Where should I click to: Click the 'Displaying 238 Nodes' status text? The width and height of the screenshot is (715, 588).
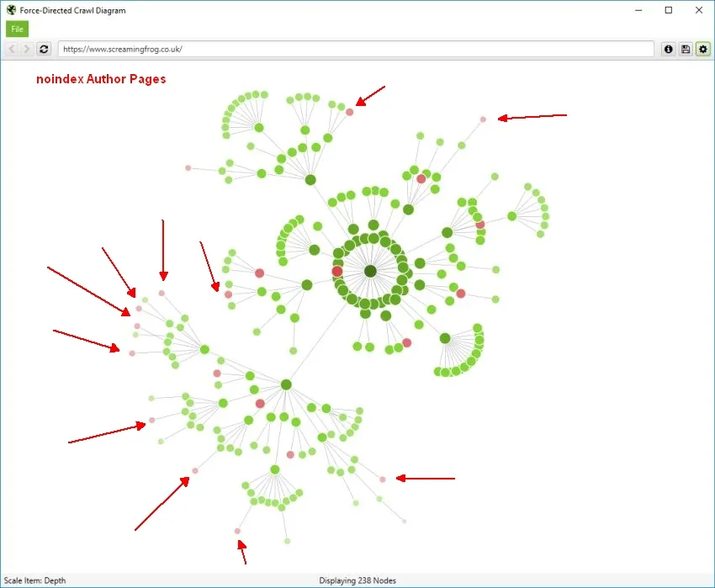click(x=357, y=580)
